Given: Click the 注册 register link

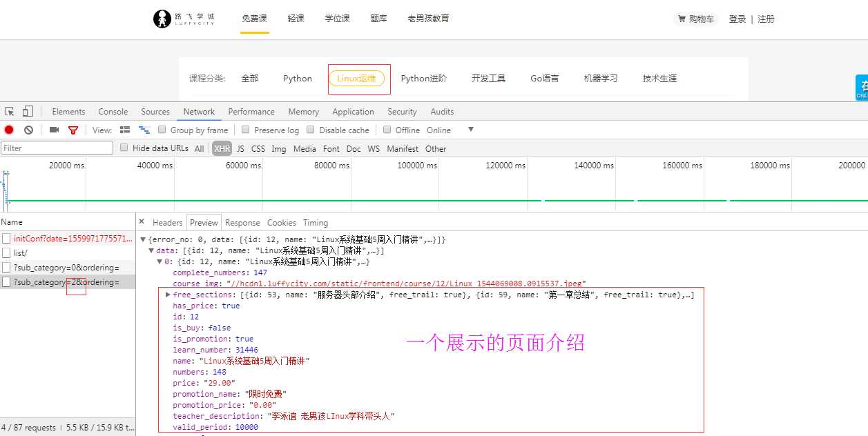Looking at the screenshot, I should [766, 19].
